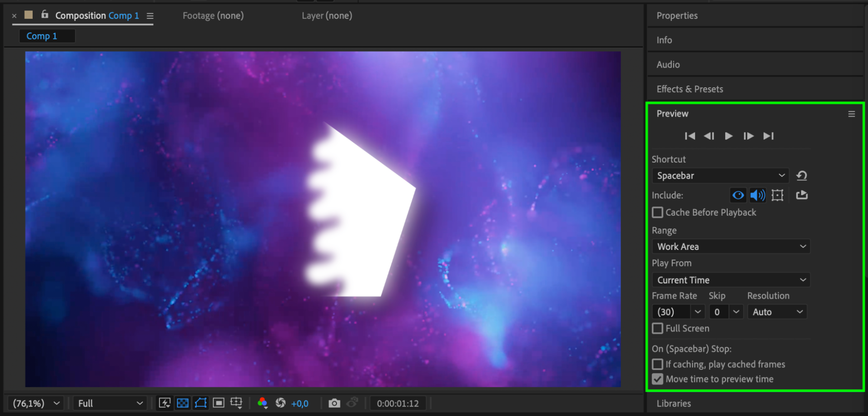Step back one frame in Preview

click(x=709, y=136)
